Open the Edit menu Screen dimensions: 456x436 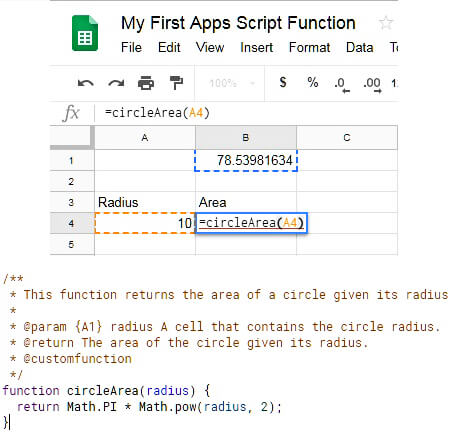[x=169, y=47]
